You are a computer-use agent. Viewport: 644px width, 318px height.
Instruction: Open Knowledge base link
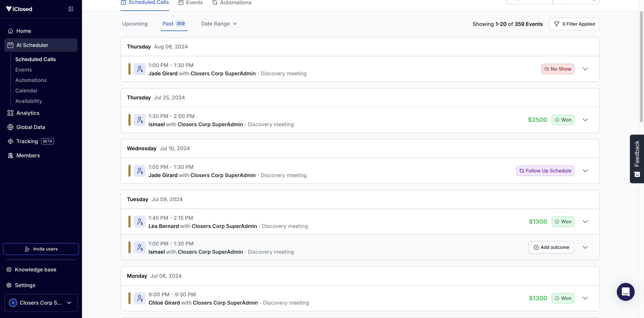(x=36, y=270)
